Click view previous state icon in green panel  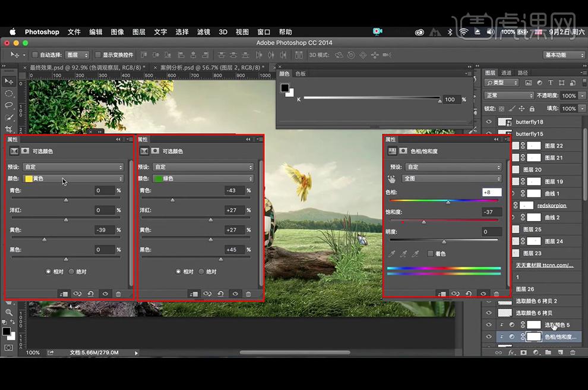pos(207,294)
